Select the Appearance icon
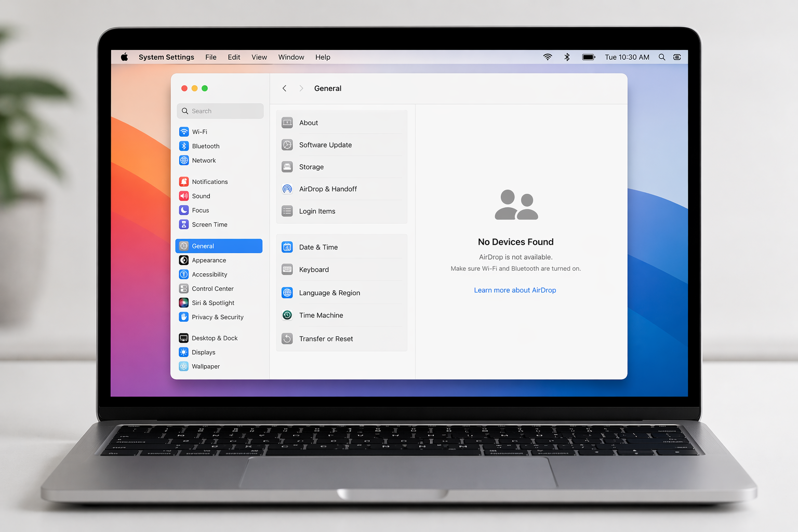This screenshot has height=532, width=798. click(x=184, y=260)
